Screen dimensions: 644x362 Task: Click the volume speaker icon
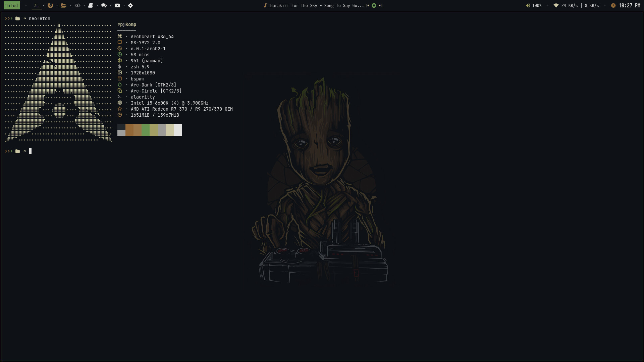point(528,5)
